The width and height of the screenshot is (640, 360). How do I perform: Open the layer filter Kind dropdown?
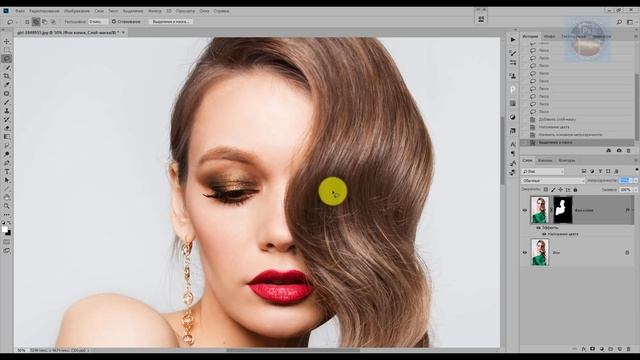542,171
